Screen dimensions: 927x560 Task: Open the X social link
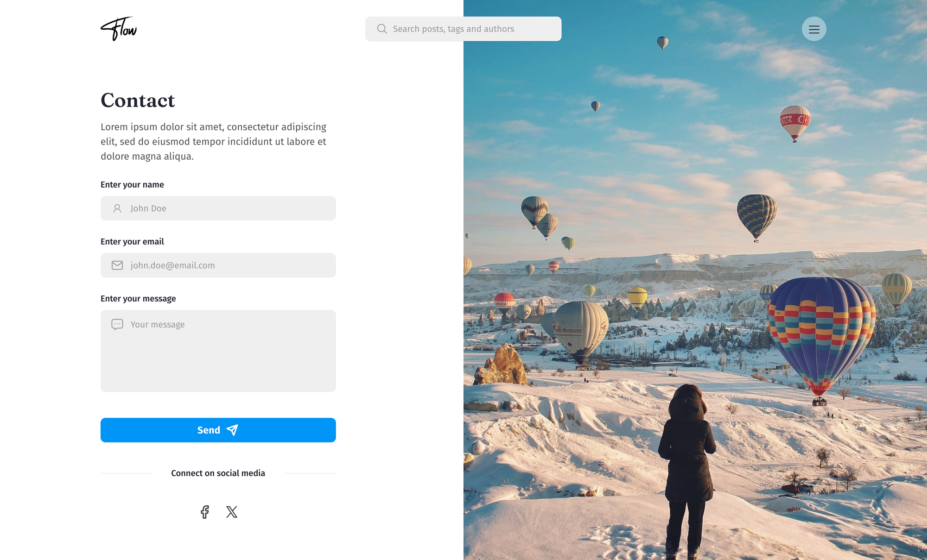[232, 512]
